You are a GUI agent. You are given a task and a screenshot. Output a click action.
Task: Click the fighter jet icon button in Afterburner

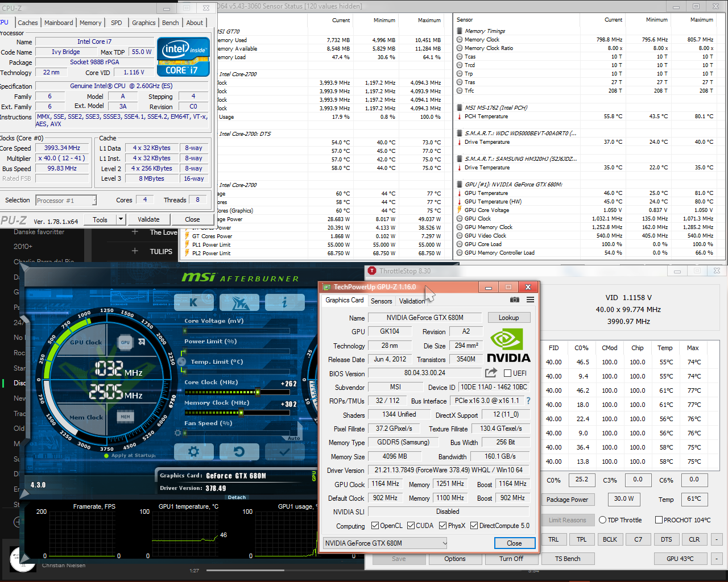click(x=239, y=302)
